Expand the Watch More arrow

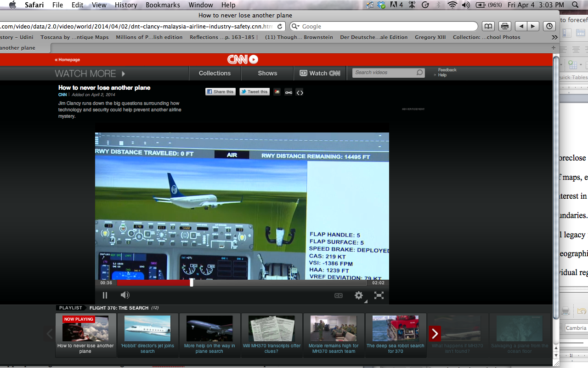tap(123, 74)
